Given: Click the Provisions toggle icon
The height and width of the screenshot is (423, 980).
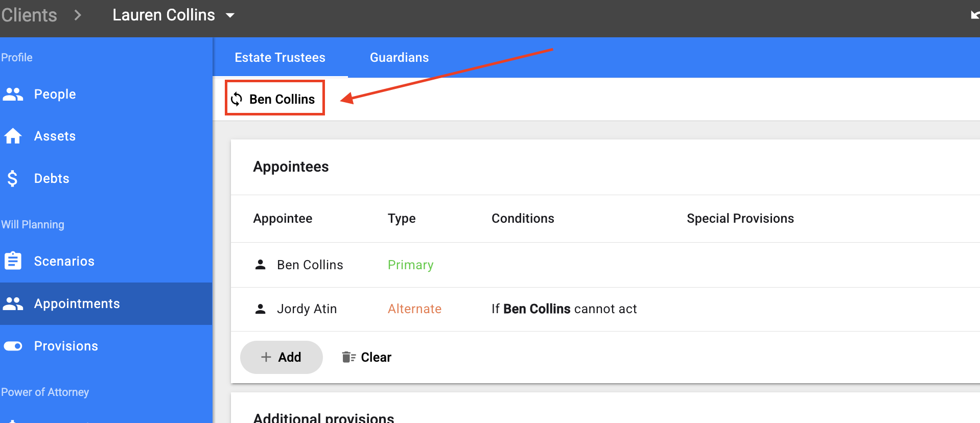Looking at the screenshot, I should click(x=13, y=346).
